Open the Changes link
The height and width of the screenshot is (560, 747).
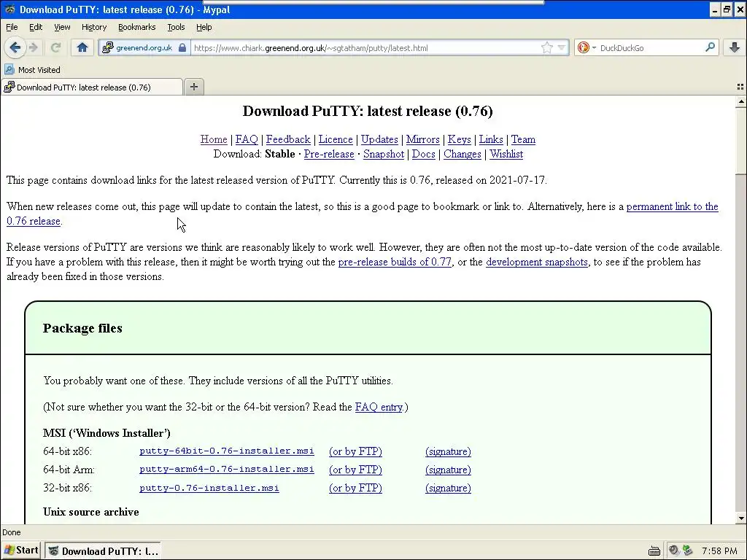462,155
